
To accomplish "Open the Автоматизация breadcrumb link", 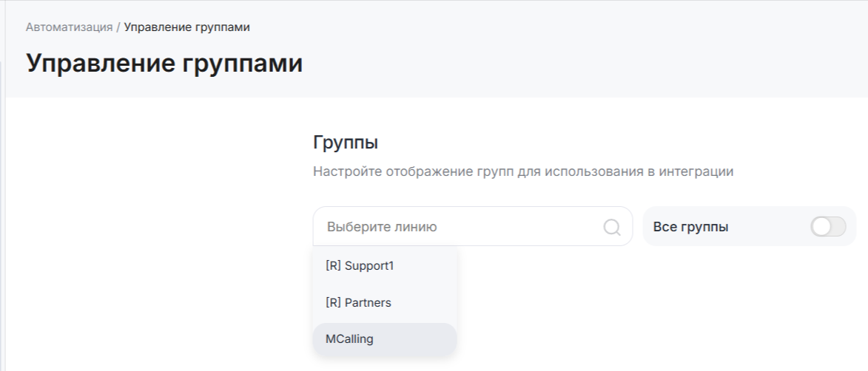I will 69,27.
